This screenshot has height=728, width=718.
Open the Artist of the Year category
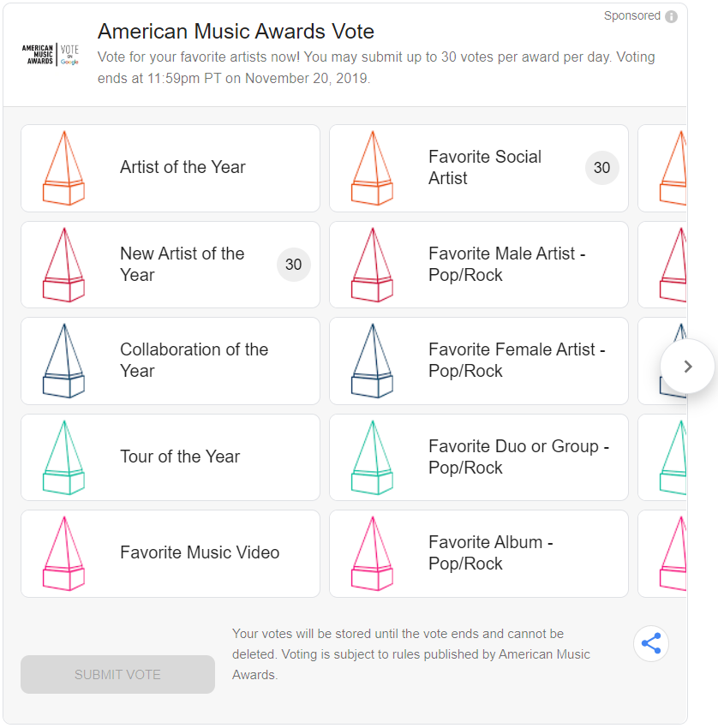[182, 168]
